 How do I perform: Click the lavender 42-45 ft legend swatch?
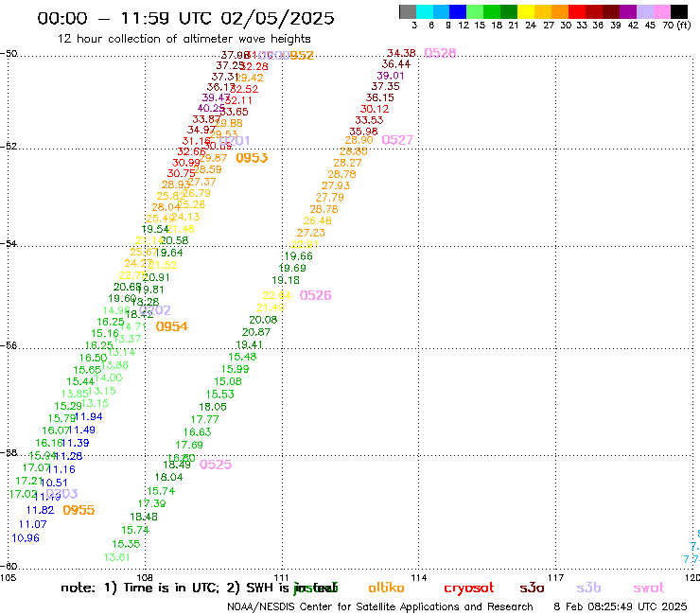coord(644,11)
